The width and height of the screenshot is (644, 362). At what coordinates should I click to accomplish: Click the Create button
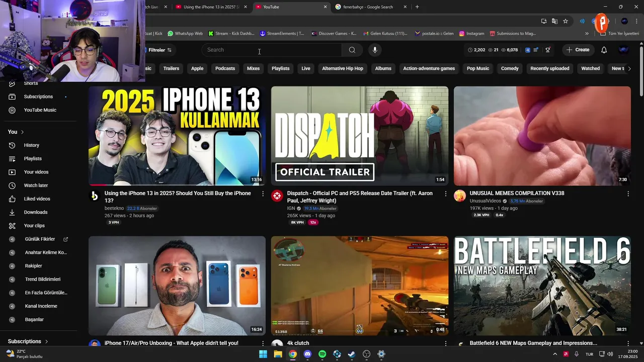578,50
